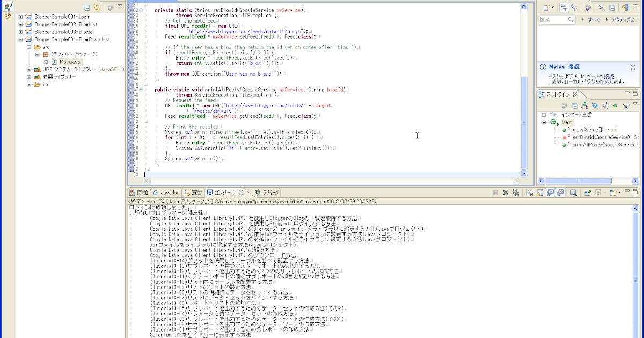Viewport: 644px width, 338px height.
Task: Click Focus on Active Task in Outline toolbar
Action: [x=565, y=106]
